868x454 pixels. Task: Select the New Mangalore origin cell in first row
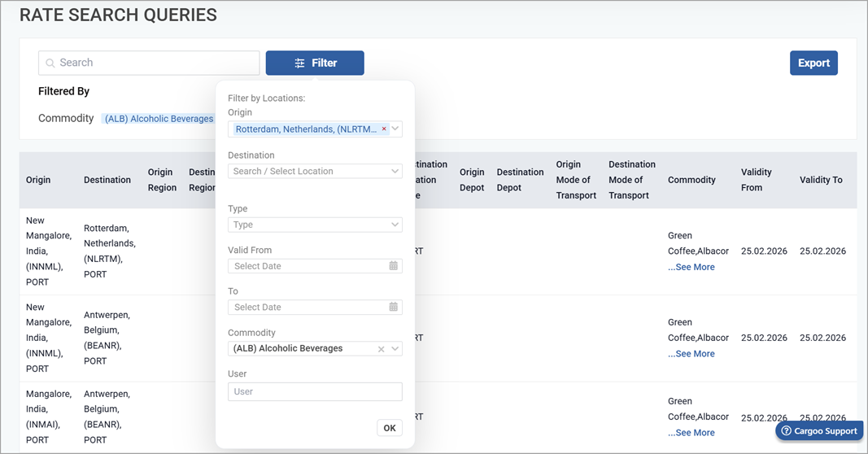click(49, 251)
